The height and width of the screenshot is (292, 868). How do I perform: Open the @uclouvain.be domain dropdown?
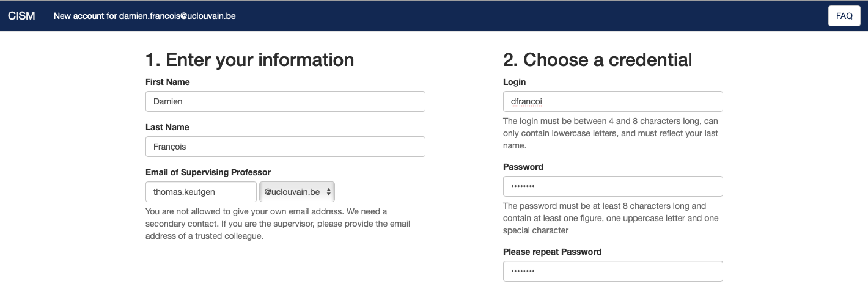point(297,192)
